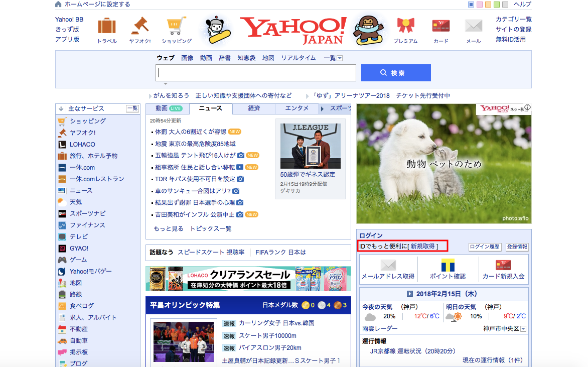Click the ファイナンス chart icon in sidebar
The width and height of the screenshot is (588, 367).
pyautogui.click(x=62, y=225)
